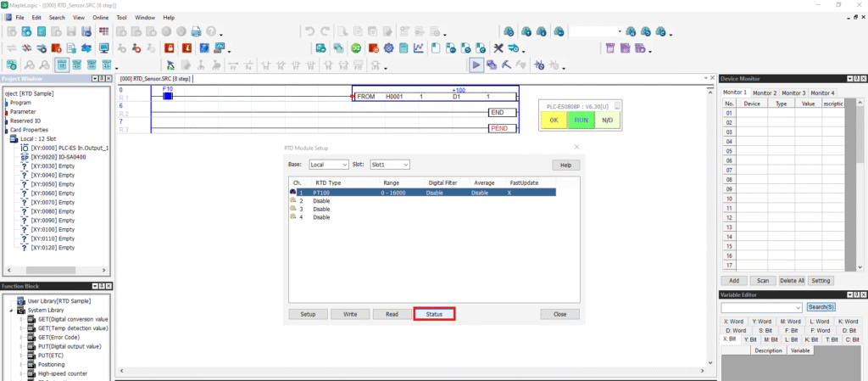Screen dimensions: 868x381
Task: Click the Write button in RTD dialog
Action: pos(350,314)
